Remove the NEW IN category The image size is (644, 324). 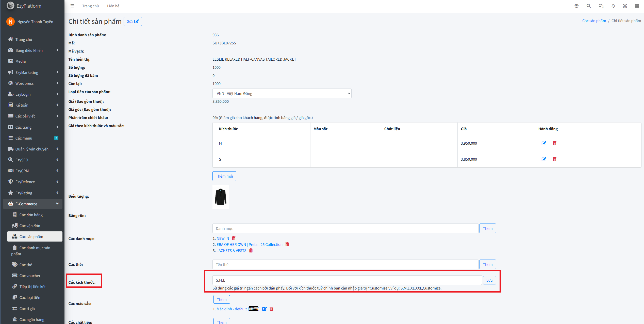click(x=234, y=238)
